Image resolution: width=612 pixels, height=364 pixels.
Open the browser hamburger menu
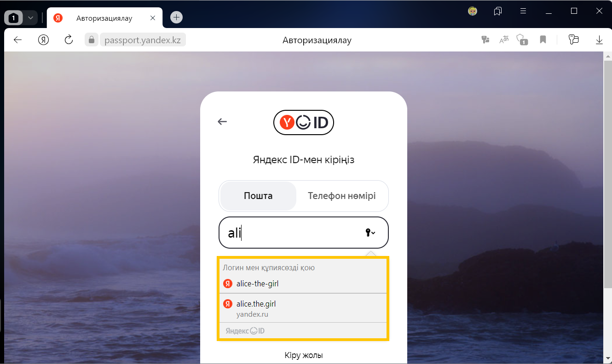[523, 11]
